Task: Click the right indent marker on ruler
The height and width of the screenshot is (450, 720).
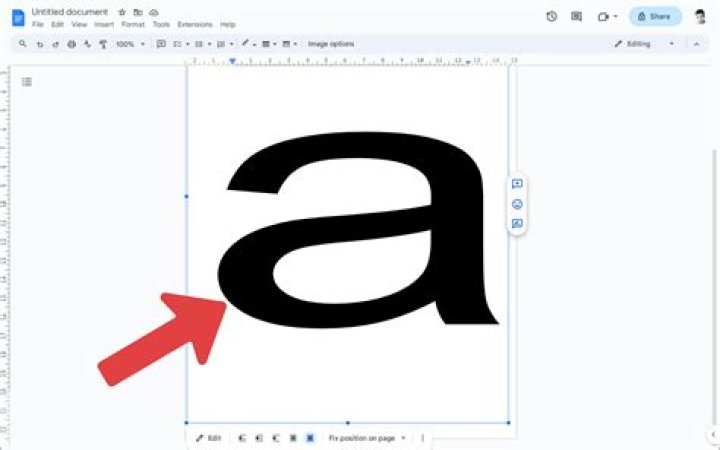Action: 468,62
